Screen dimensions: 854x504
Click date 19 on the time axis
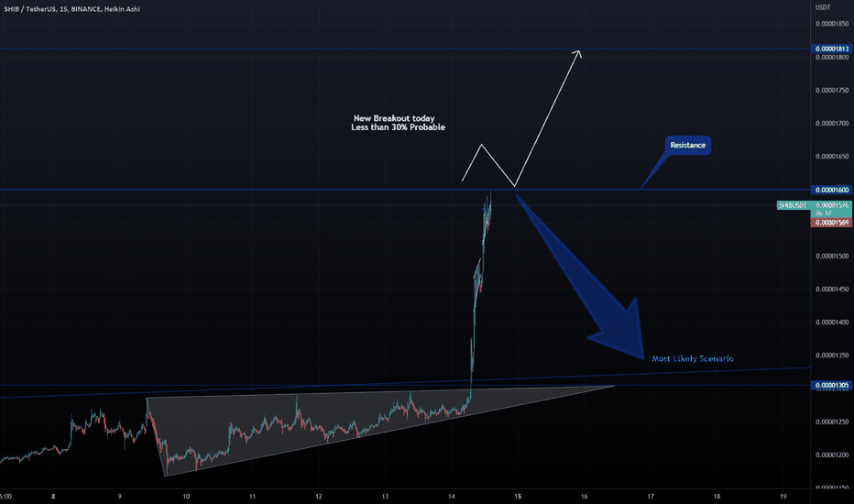[x=783, y=497]
